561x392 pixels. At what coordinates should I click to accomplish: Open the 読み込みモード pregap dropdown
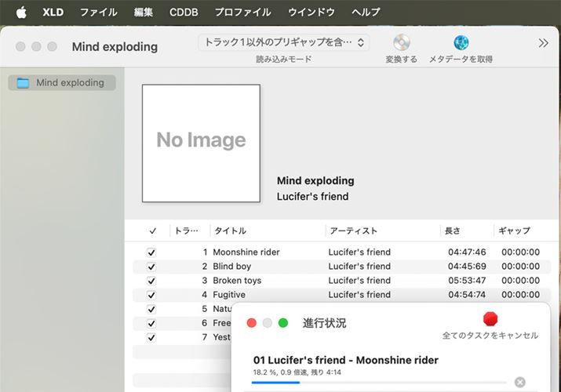click(283, 43)
